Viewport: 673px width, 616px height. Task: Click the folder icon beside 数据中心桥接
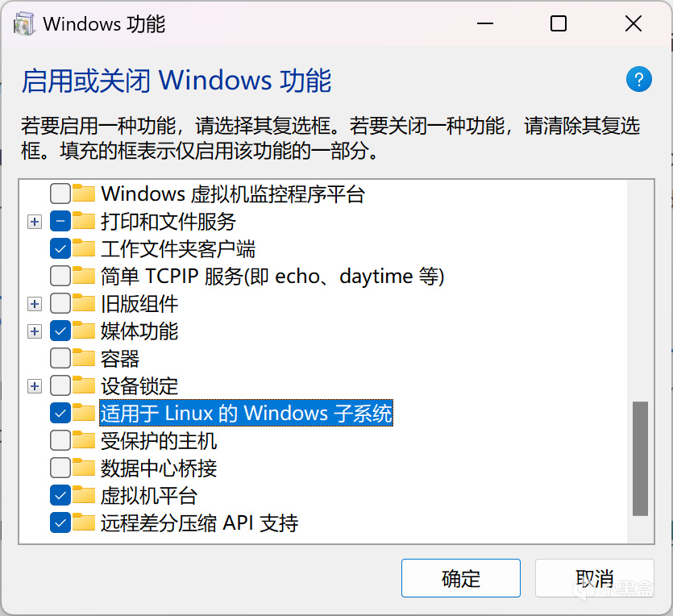click(x=84, y=468)
